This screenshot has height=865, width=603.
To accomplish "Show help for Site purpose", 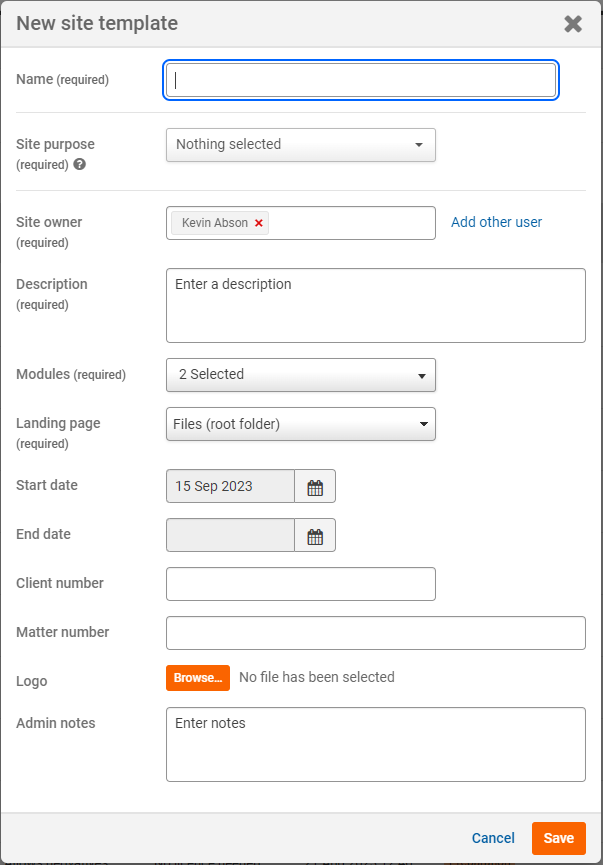I will coord(79,164).
